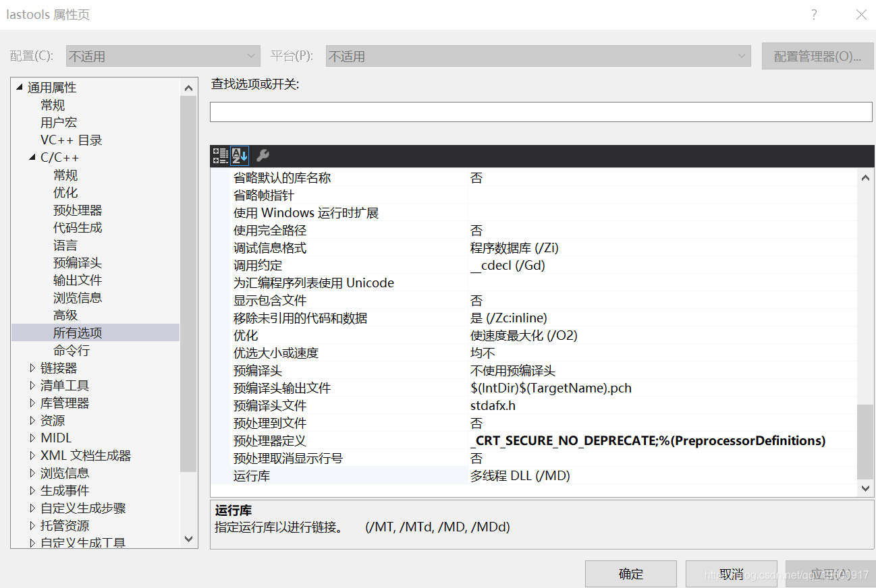The image size is (876, 588).
Task: Expand the 库管理器 node
Action: 32,403
